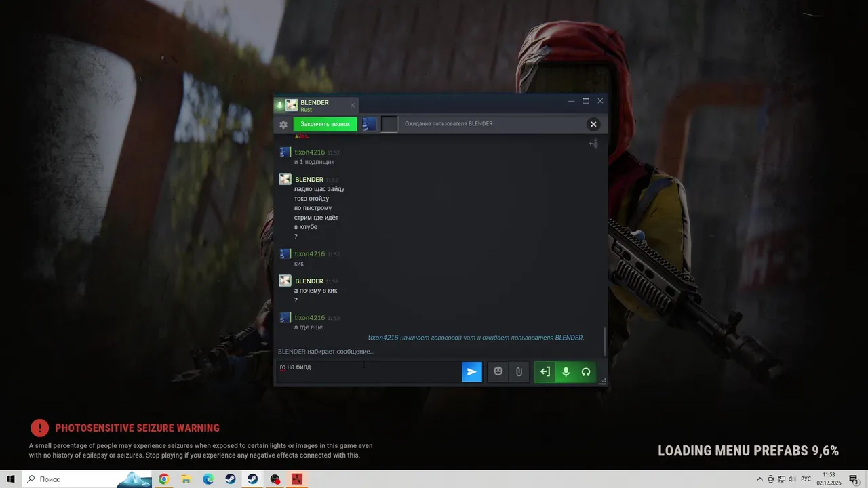Send the typed message with arrow button
Screen dimensions: 868x488
(x=472, y=371)
